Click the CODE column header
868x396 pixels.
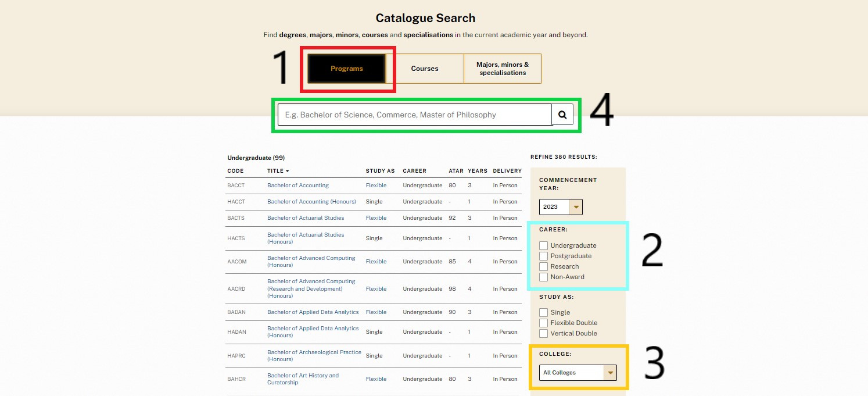[x=236, y=171]
